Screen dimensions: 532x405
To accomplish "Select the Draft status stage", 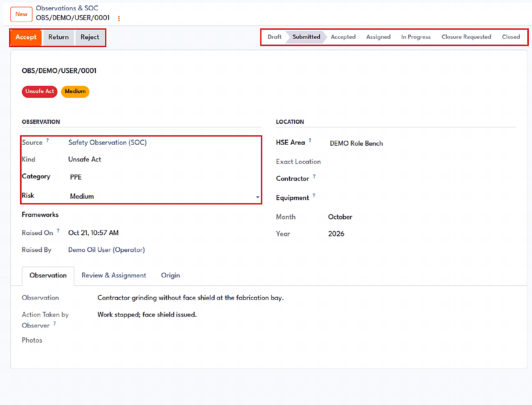I will [274, 37].
